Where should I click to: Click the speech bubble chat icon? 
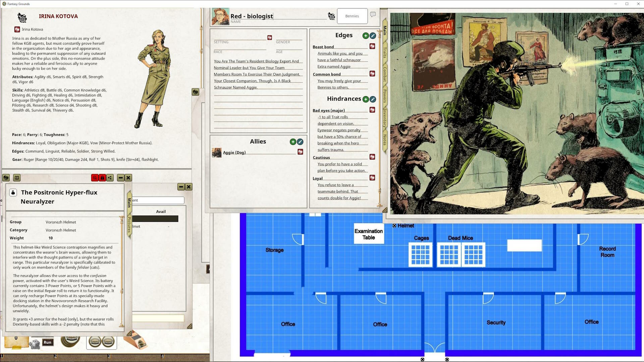[x=373, y=14]
